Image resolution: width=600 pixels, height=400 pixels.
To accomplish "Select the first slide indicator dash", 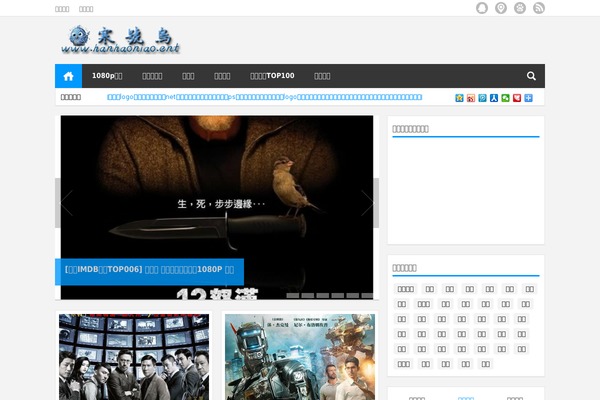I will point(293,296).
